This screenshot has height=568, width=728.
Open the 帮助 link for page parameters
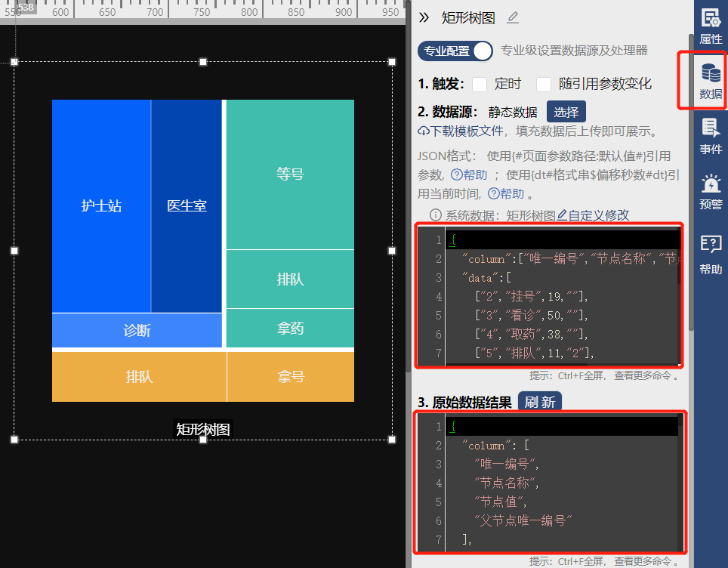469,175
